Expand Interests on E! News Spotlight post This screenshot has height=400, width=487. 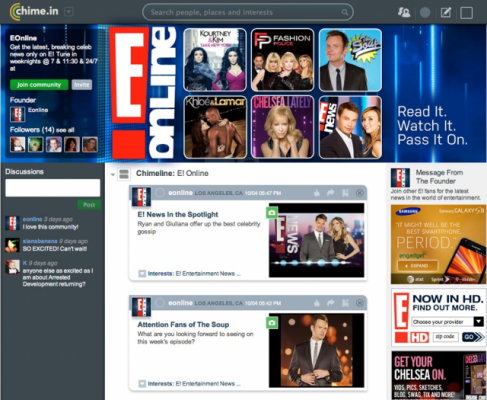tap(142, 274)
